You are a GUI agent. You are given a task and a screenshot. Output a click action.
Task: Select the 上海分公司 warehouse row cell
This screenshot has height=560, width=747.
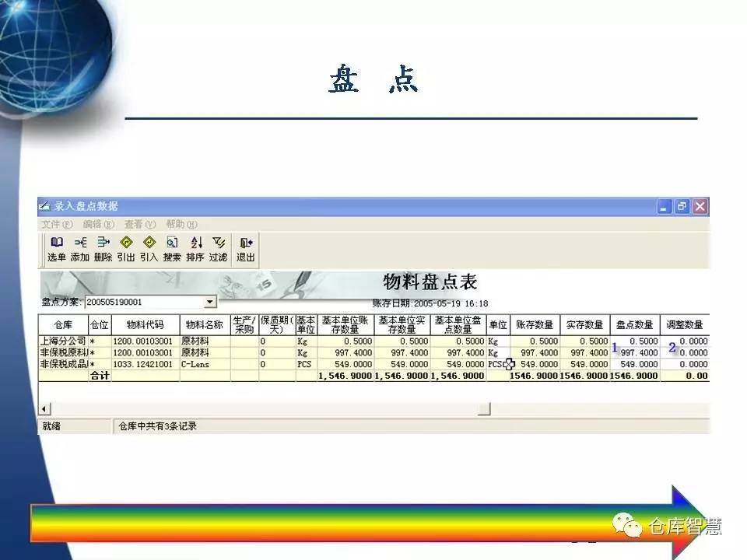coord(63,341)
